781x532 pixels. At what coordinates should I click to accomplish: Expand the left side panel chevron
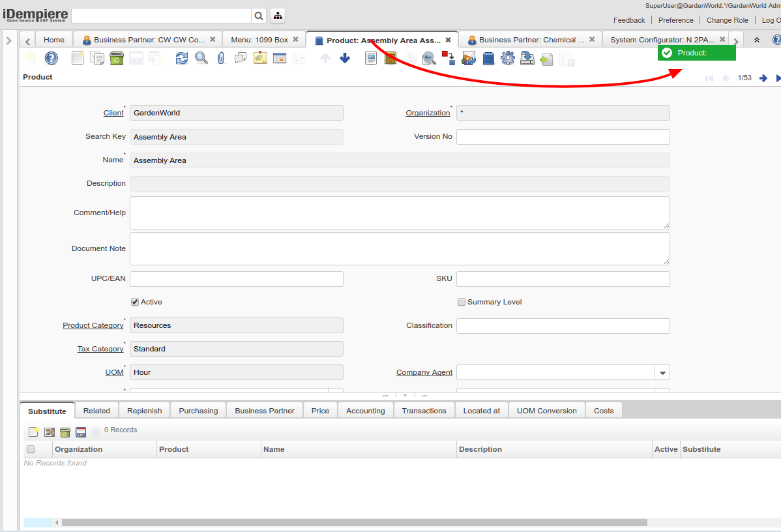pos(9,40)
